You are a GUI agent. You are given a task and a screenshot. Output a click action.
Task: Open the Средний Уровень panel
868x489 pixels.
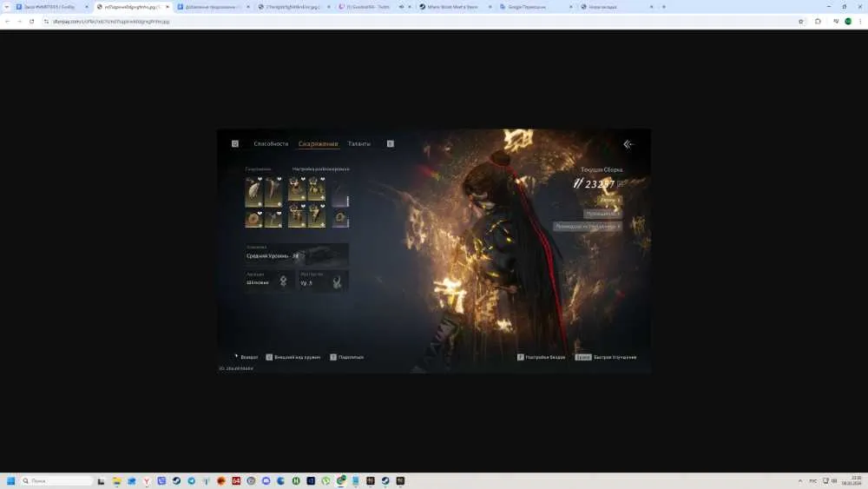[297, 254]
